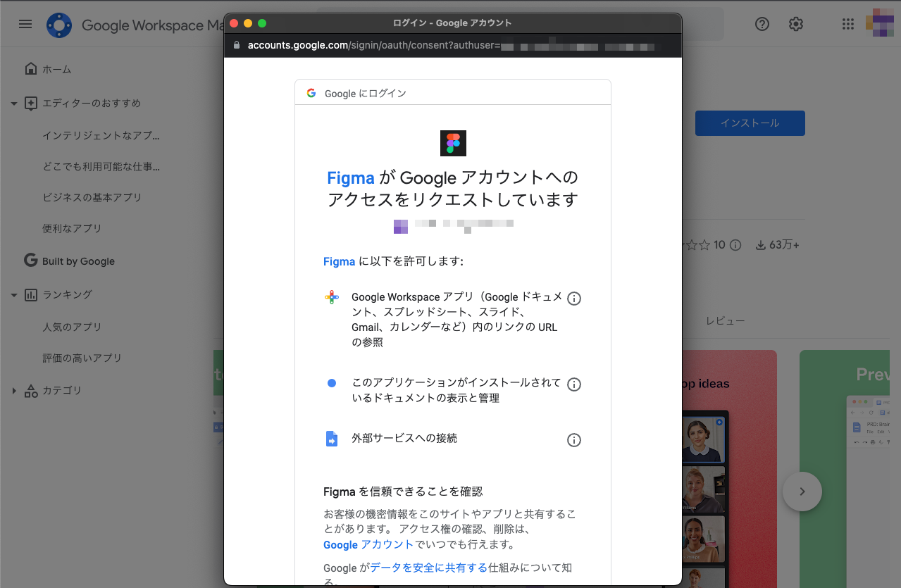The image size is (901, 588).
Task: Click the Figma を信頼できることを確認 heading
Action: click(403, 492)
